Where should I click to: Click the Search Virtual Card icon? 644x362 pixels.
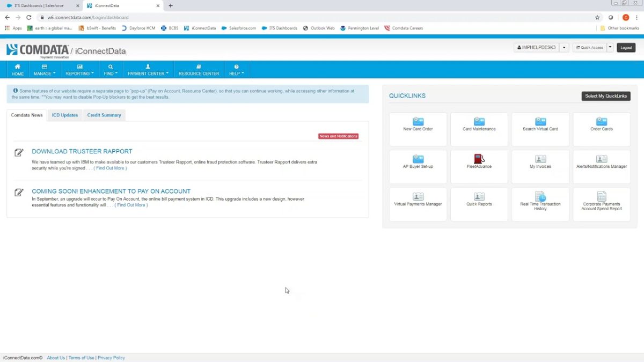coord(540,129)
